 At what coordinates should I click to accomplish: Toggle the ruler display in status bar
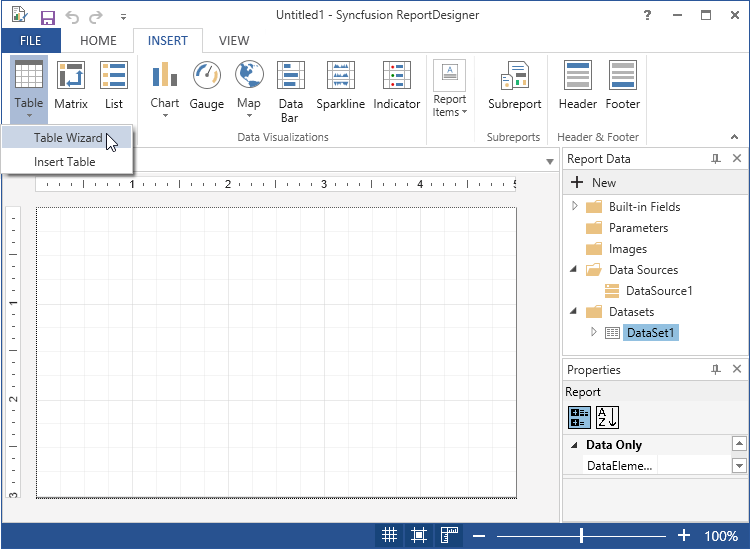point(450,536)
